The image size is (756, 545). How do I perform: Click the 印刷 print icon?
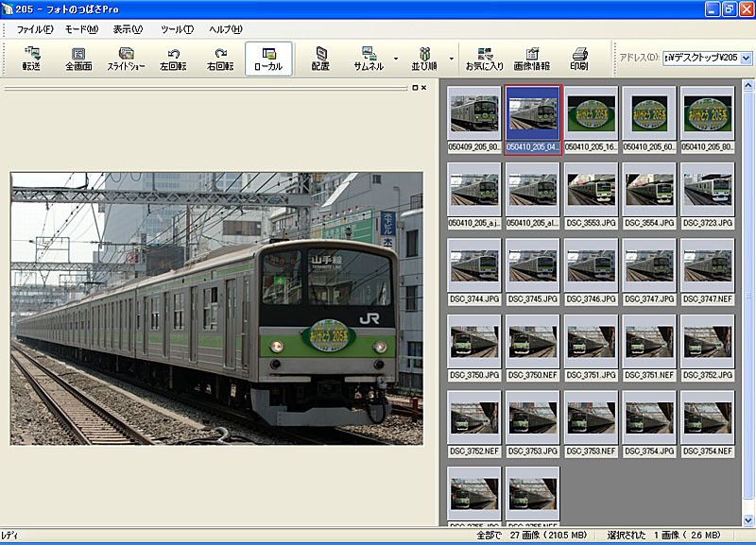[579, 59]
